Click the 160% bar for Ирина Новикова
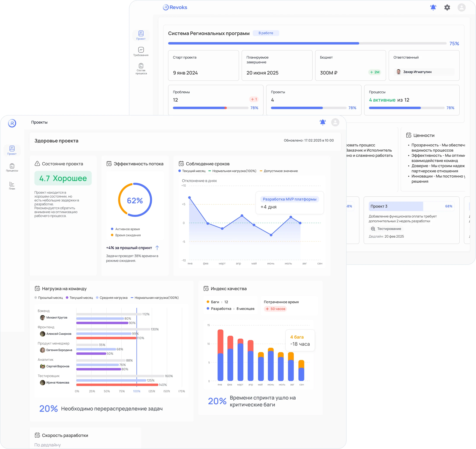 pos(120,376)
